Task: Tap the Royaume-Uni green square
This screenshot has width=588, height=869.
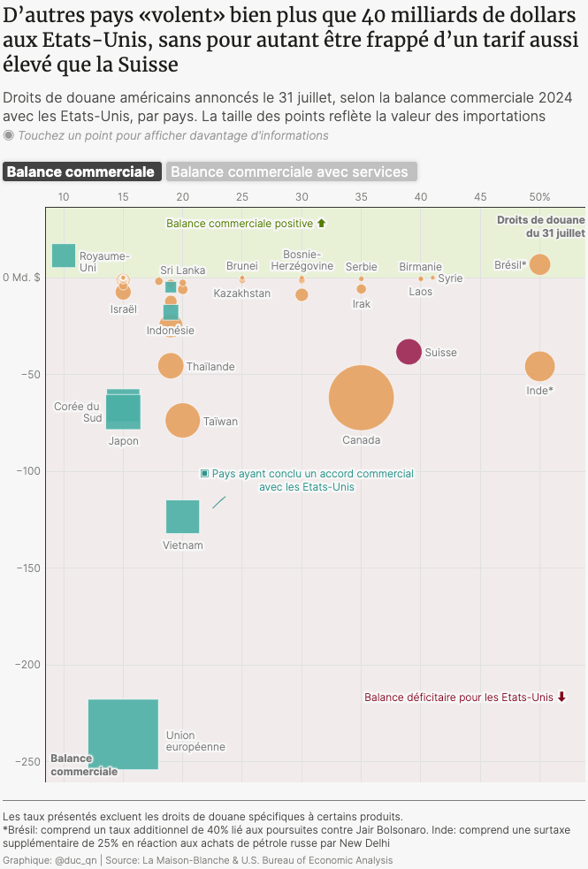Action: pyautogui.click(x=64, y=255)
